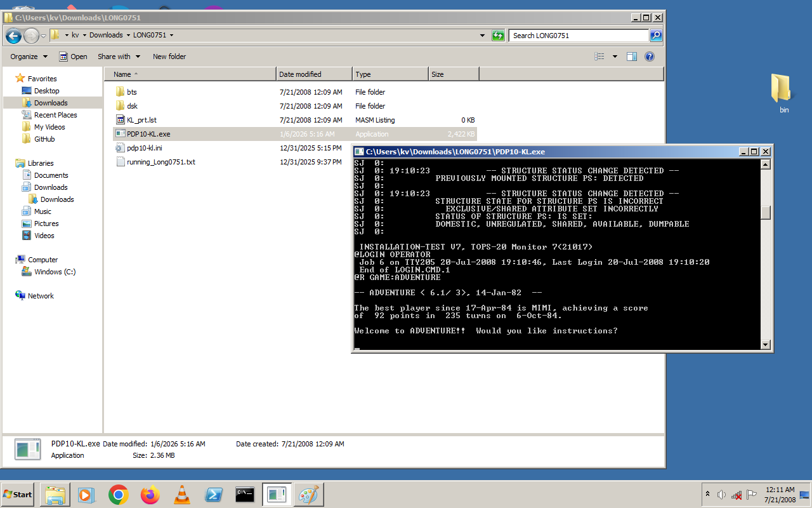Click the refresh button beside address bar

click(498, 36)
